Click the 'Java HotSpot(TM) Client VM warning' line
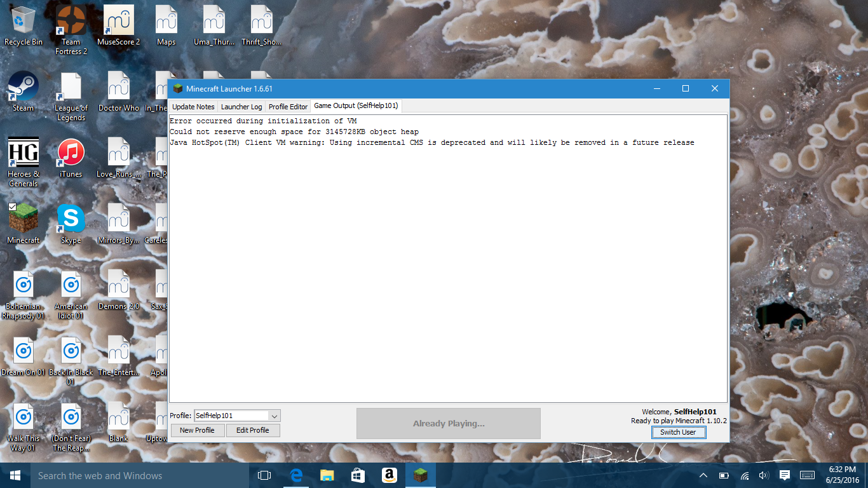Viewport: 868px width, 488px height. pos(432,142)
